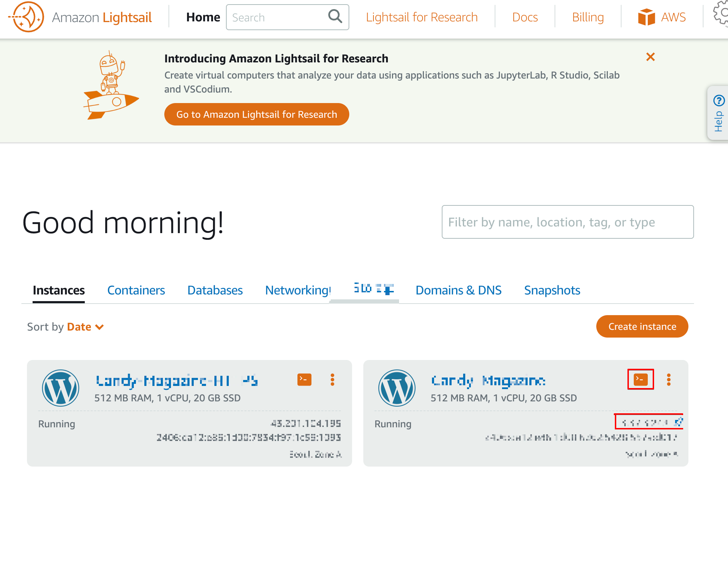This screenshot has width=728, height=584.
Task: Click WordPress logo of second instance
Action: coord(397,388)
